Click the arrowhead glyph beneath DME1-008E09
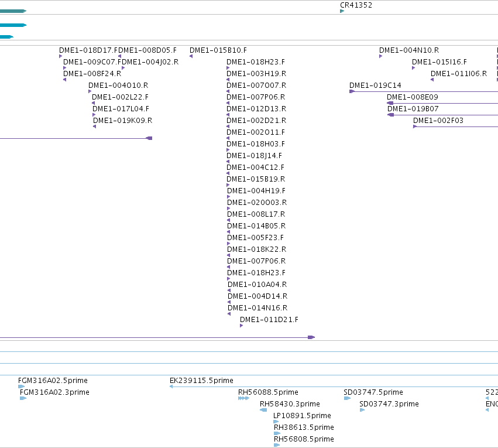This screenshot has width=498, height=448. click(x=390, y=103)
